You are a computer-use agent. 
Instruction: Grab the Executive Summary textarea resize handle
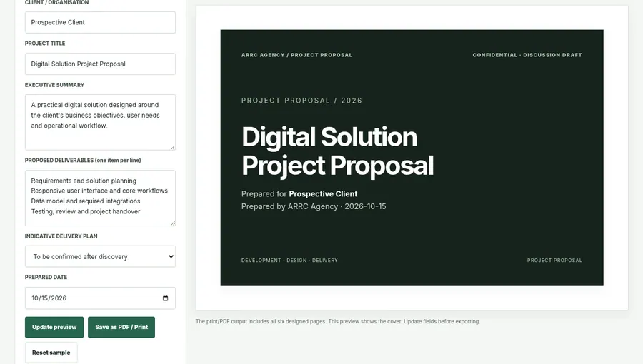[x=173, y=147]
